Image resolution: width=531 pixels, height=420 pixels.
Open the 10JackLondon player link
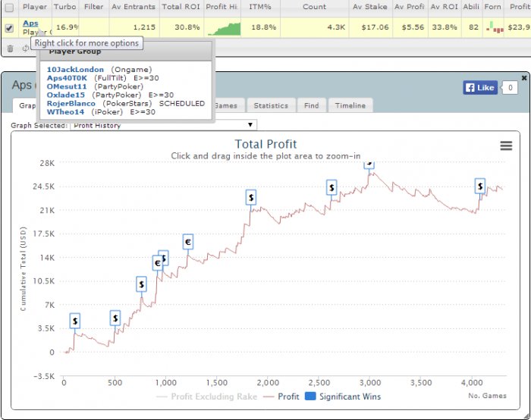[75, 70]
